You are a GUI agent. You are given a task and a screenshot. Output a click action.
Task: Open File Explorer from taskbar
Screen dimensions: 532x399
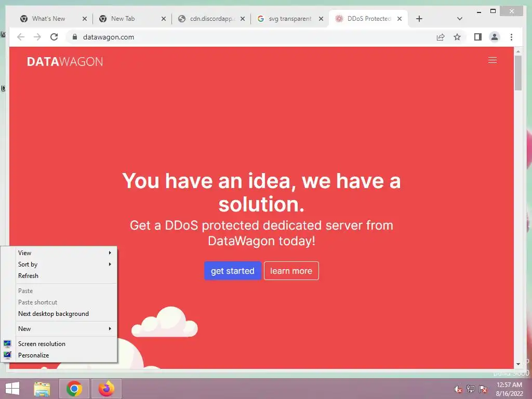[x=42, y=389]
